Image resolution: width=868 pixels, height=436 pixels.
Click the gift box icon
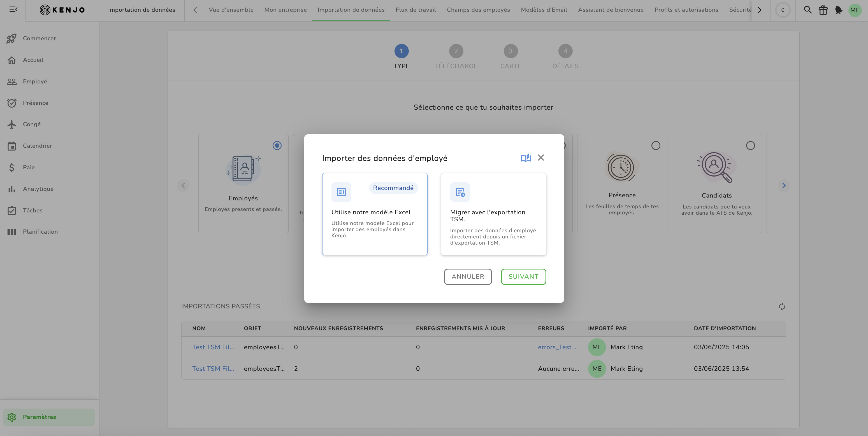823,10
